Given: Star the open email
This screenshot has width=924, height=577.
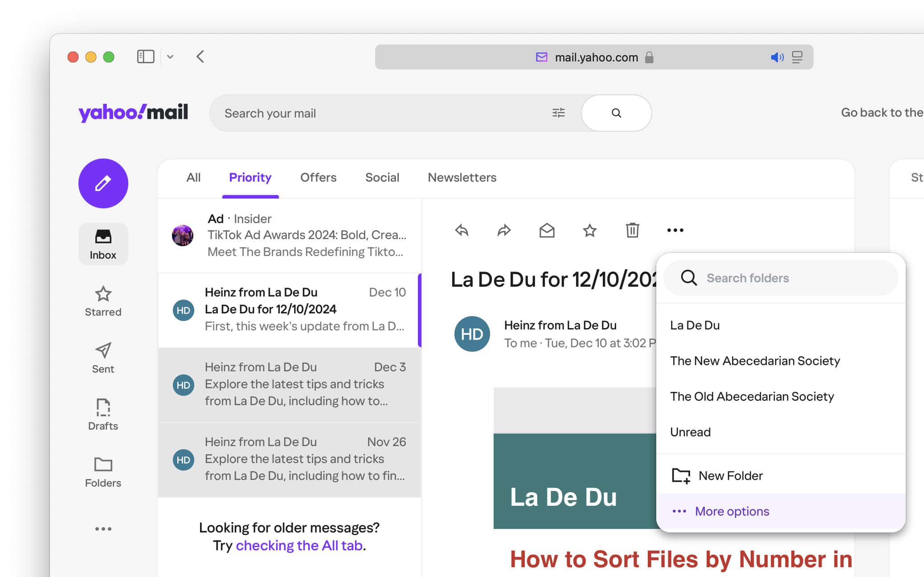Looking at the screenshot, I should pos(589,230).
